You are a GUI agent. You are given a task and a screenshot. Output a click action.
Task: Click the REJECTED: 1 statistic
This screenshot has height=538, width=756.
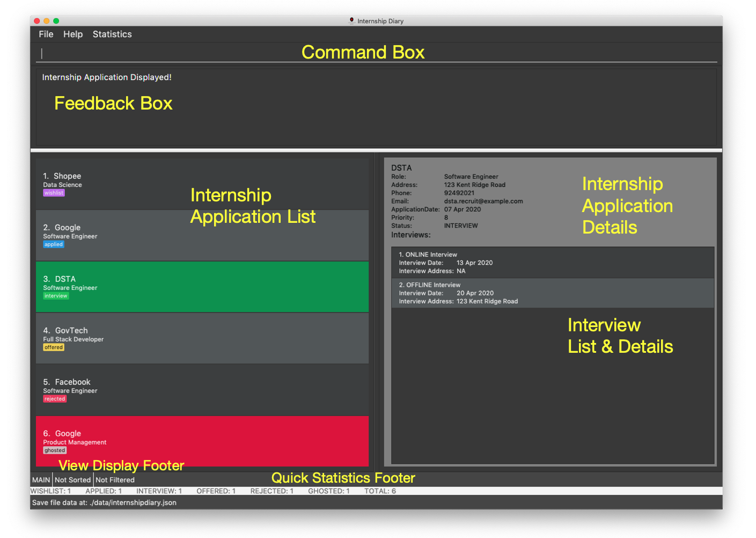click(x=271, y=491)
